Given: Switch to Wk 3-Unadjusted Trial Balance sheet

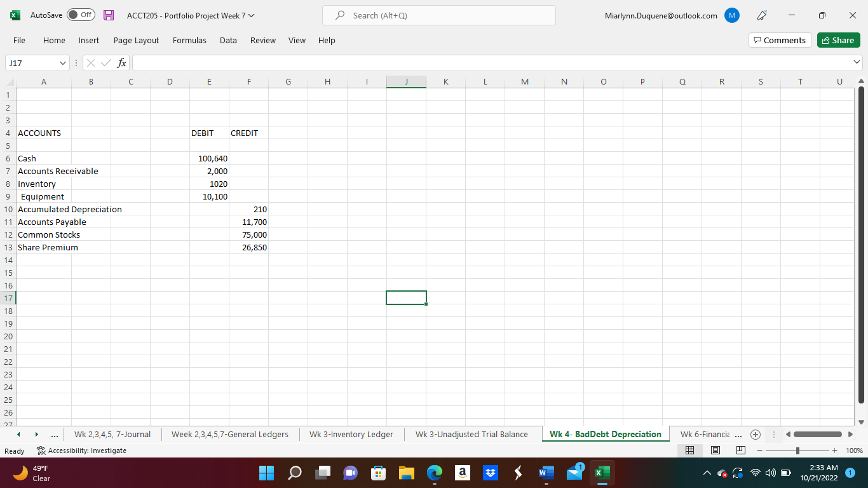Looking at the screenshot, I should 471,435.
